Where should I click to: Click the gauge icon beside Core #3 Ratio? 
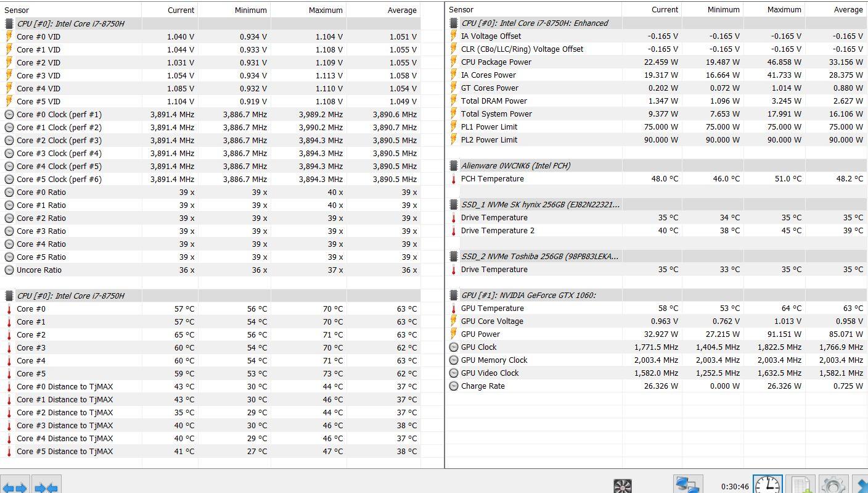(x=9, y=231)
